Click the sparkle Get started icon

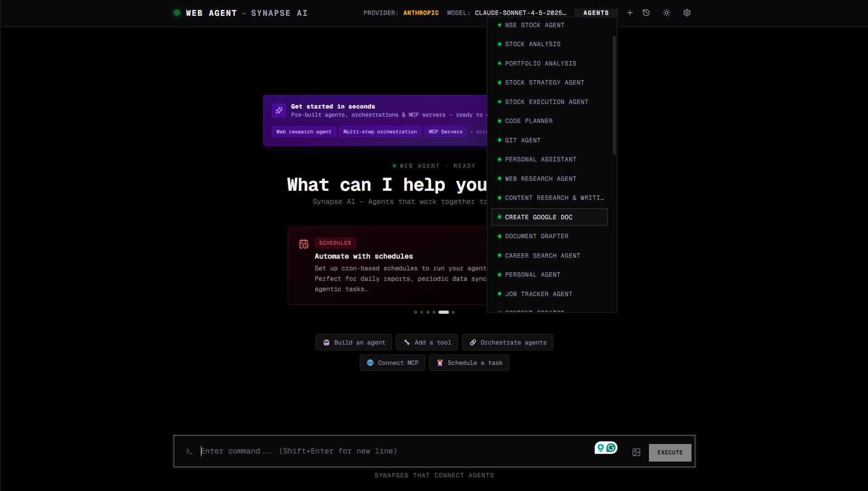279,110
